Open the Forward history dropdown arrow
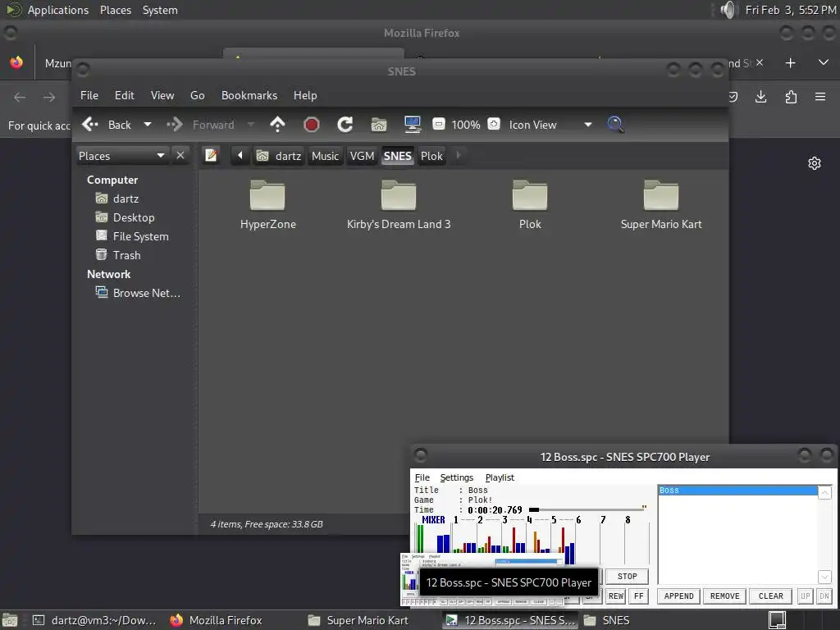Screen dimensions: 840x630 tap(251, 125)
